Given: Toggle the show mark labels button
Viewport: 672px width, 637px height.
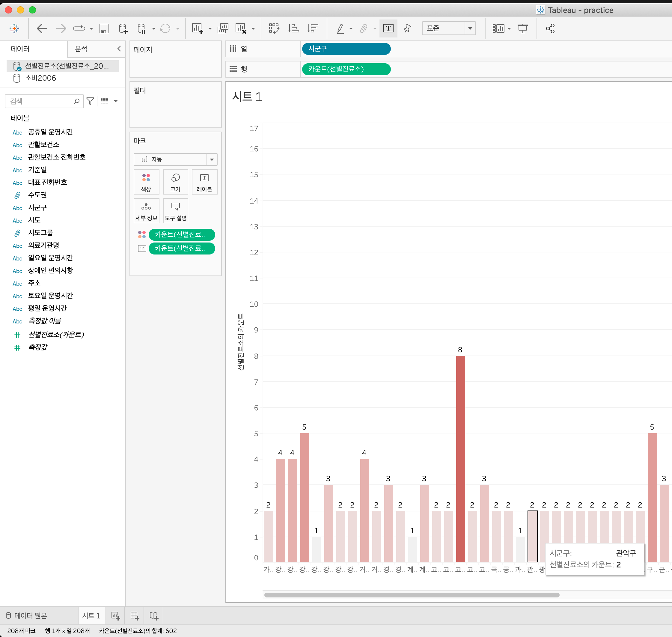Looking at the screenshot, I should [x=388, y=28].
